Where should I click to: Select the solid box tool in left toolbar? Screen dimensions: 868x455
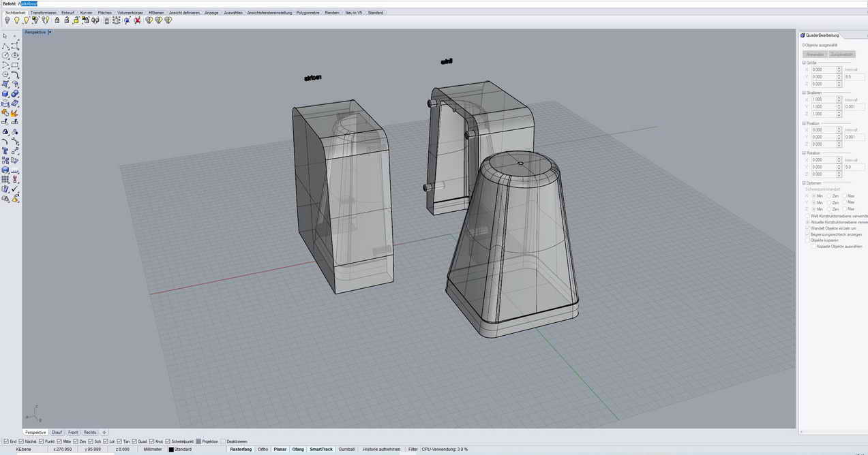[5, 94]
